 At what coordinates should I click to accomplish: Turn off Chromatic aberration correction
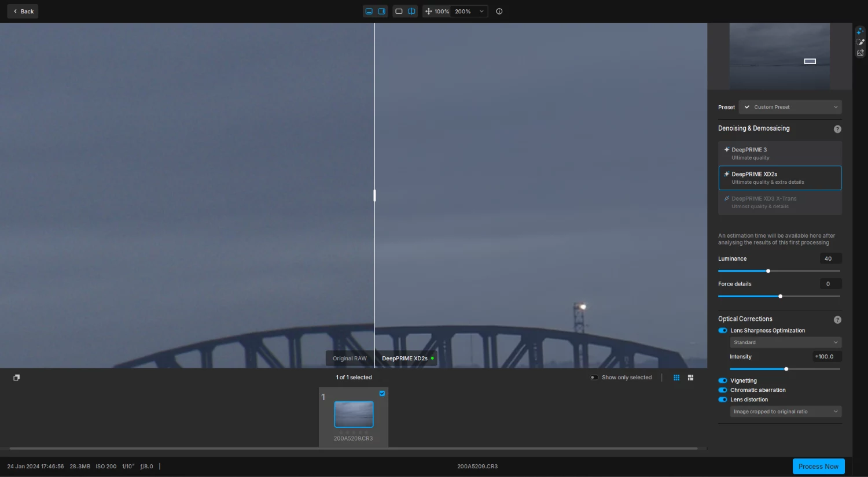[x=722, y=390]
